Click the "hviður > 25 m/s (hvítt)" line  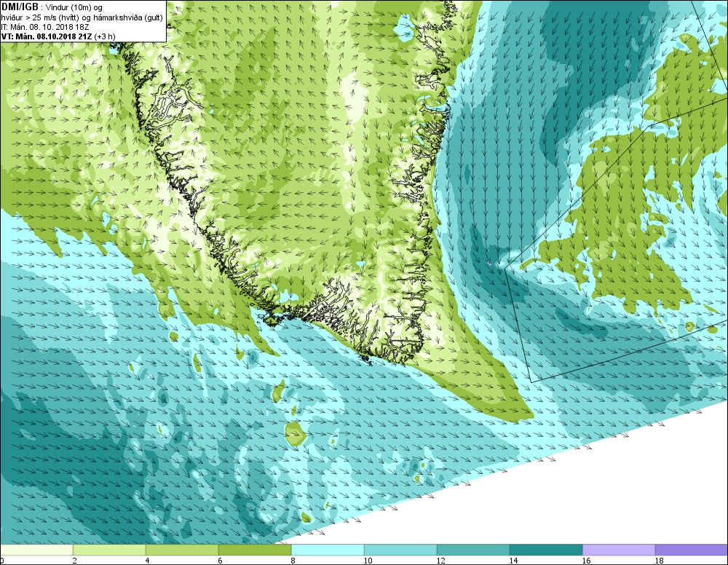click(x=41, y=17)
